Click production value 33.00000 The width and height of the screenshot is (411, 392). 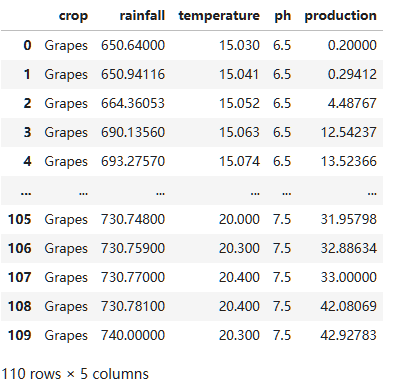(349, 277)
